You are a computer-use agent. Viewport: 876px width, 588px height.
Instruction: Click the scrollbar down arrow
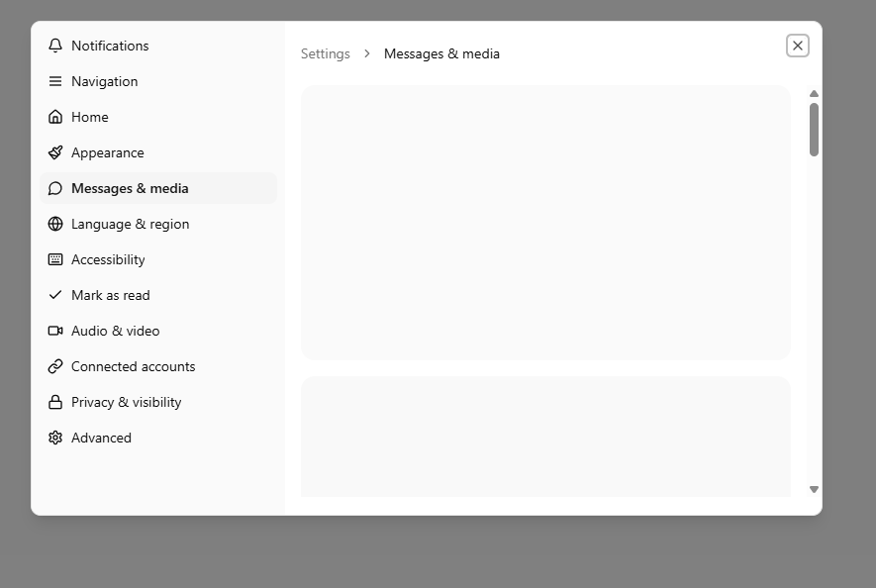coord(814,489)
